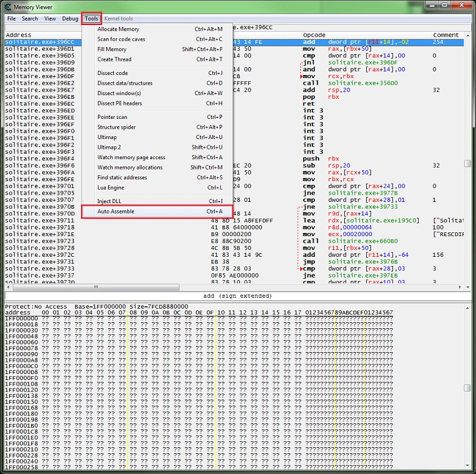Click hex dump row at address 1FF000048
The width and height of the screenshot is (476, 474).
[x=21, y=336]
